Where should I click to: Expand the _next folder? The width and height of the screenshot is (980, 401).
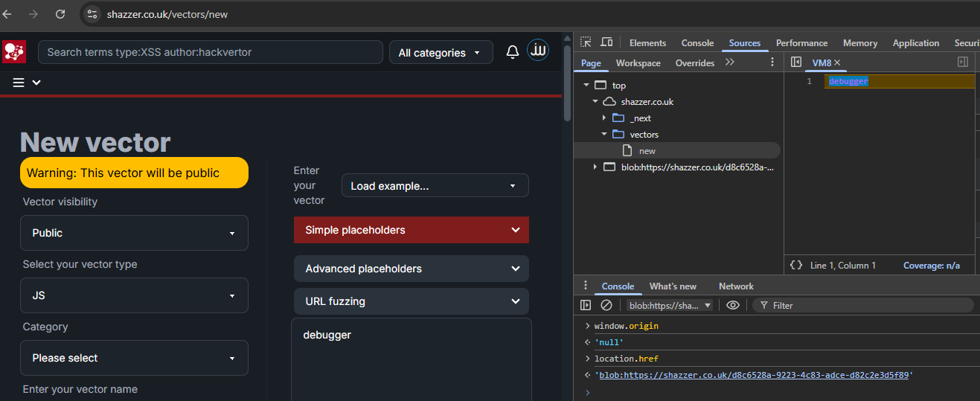pos(604,118)
